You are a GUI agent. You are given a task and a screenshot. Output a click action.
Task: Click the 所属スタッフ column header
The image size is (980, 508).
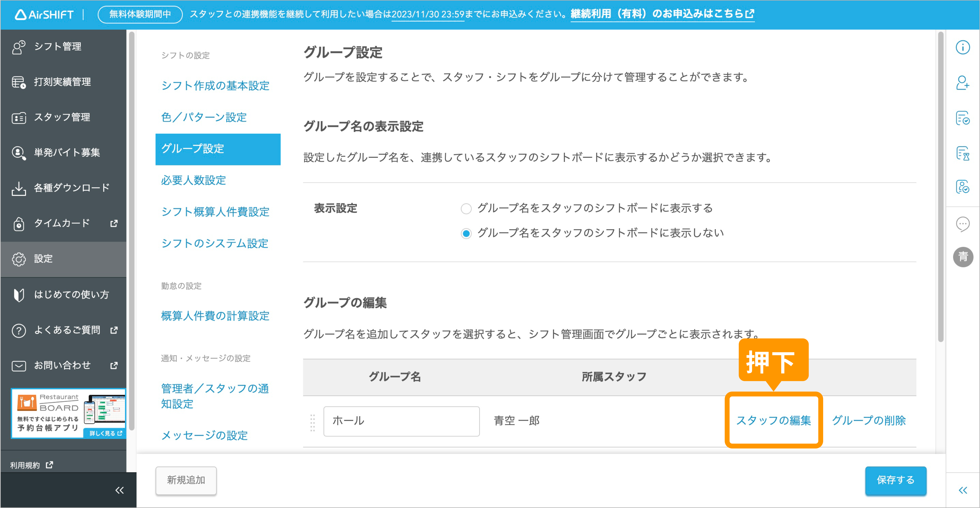614,377
